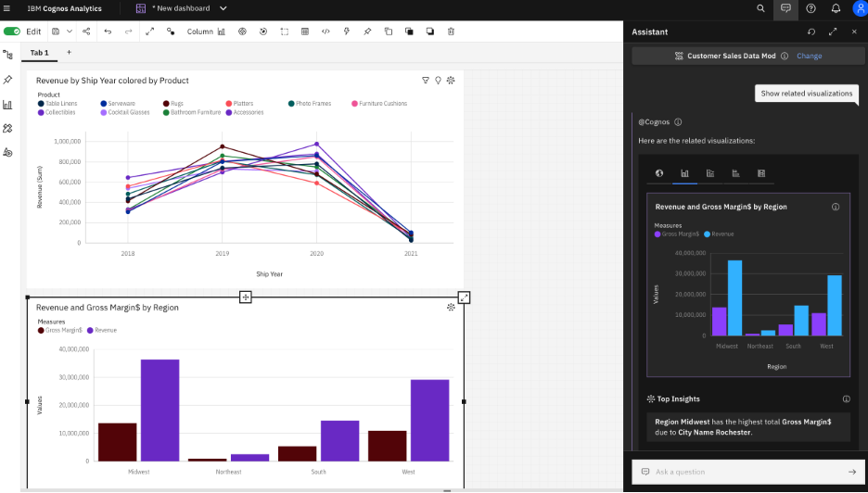Toggle the Rugs series in legend
Screen dimensions: 868x493
(x=174, y=104)
